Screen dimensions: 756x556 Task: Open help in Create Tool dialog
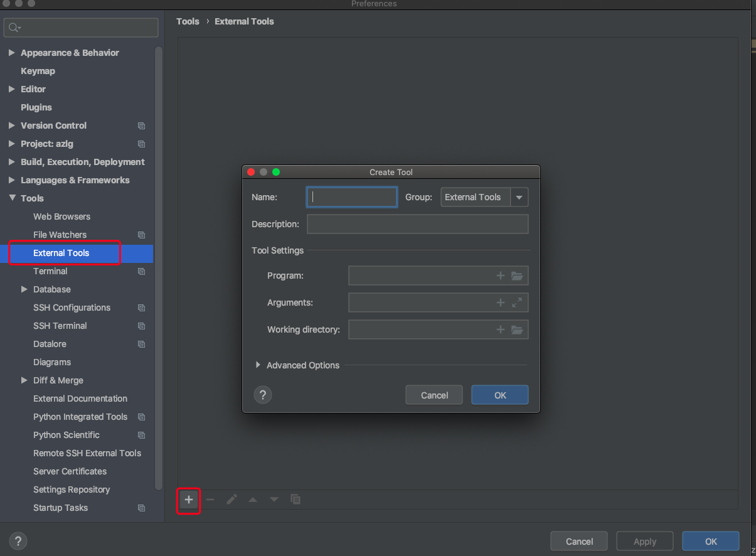(x=263, y=395)
